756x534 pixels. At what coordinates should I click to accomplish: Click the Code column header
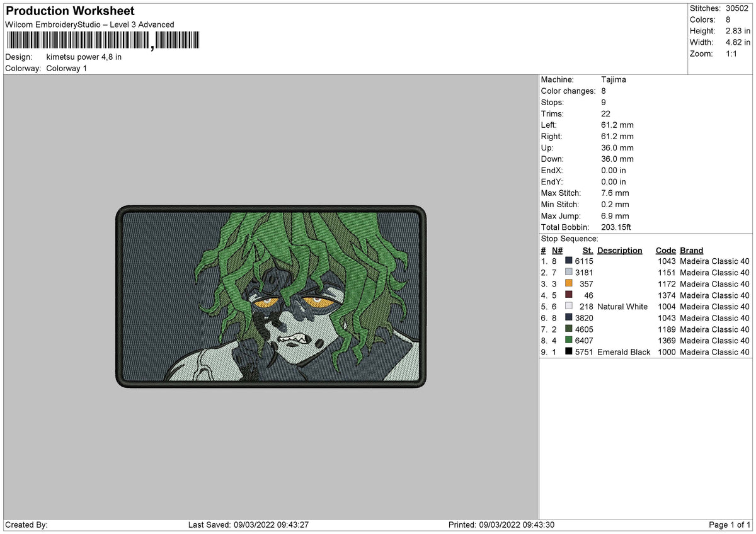pyautogui.click(x=665, y=250)
